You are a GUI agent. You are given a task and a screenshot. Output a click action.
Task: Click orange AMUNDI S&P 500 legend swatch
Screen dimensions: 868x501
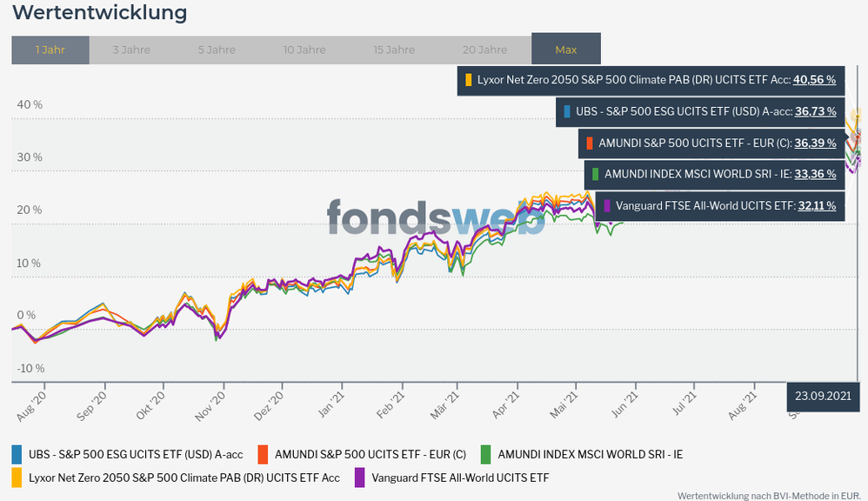click(263, 454)
